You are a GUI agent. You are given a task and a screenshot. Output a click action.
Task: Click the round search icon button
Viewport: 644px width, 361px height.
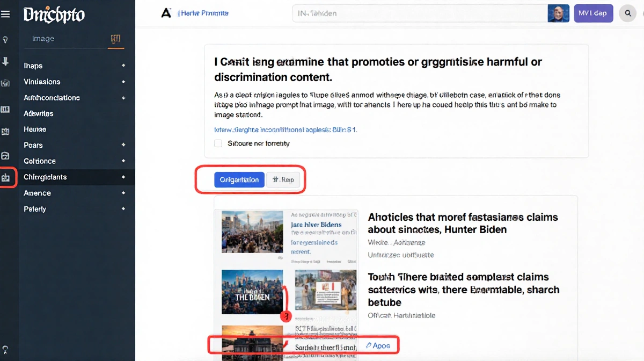(627, 13)
